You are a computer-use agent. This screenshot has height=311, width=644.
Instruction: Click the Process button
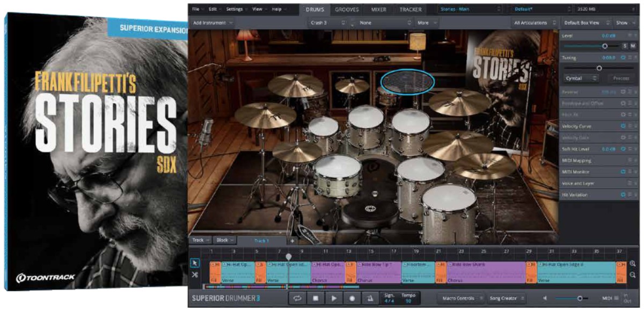coord(621,78)
